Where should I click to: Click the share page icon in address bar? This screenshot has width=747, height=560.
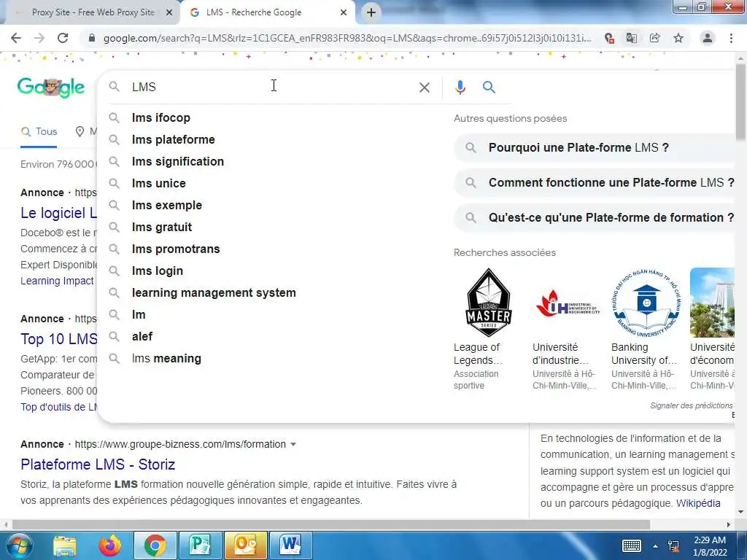(x=655, y=38)
